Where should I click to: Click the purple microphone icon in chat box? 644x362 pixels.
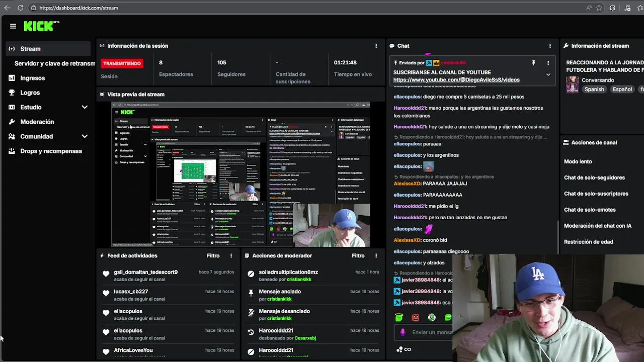pyautogui.click(x=403, y=332)
